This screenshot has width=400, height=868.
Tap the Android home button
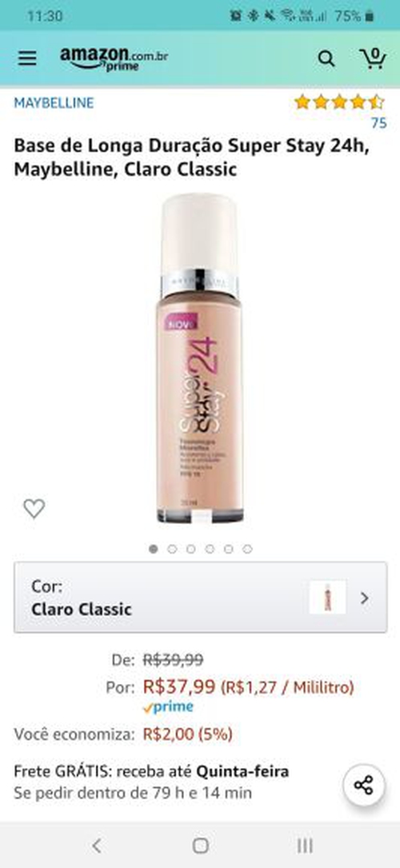200,846
